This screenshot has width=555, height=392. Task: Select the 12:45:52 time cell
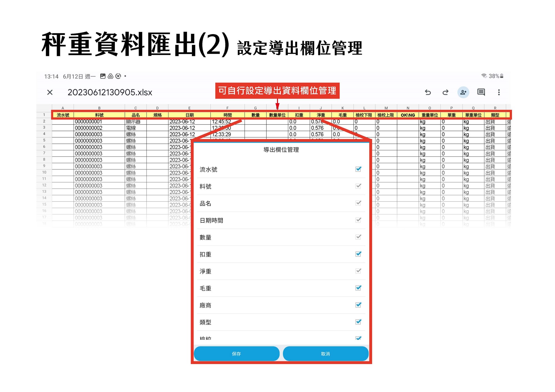[228, 122]
